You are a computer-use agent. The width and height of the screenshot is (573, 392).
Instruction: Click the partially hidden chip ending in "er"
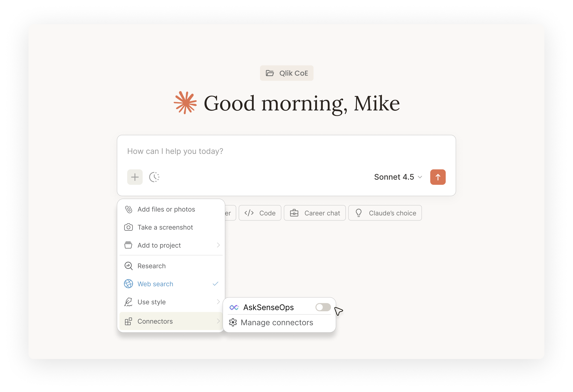(230, 213)
